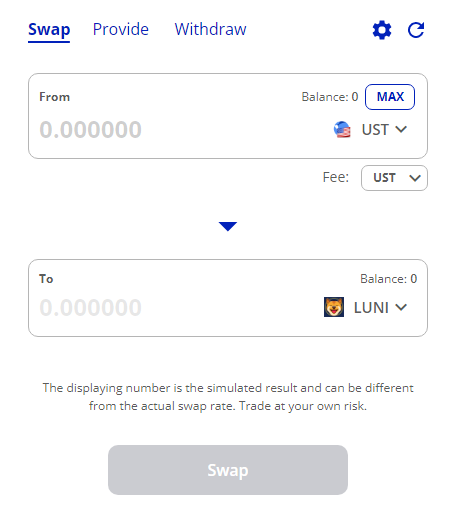Select the LUNI token label in To box

[371, 307]
